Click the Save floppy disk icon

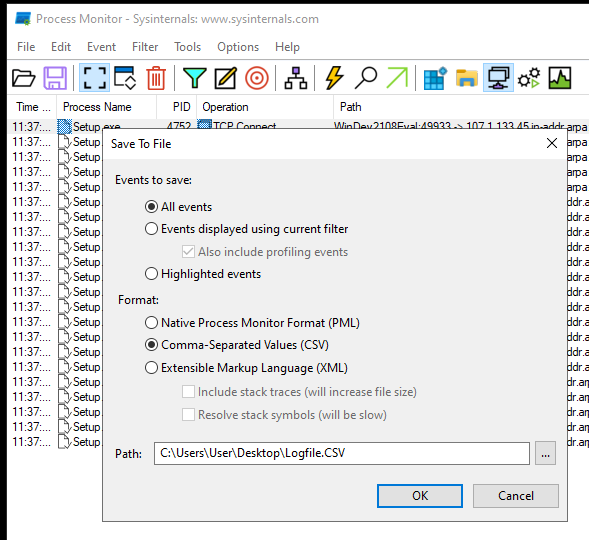click(x=55, y=78)
